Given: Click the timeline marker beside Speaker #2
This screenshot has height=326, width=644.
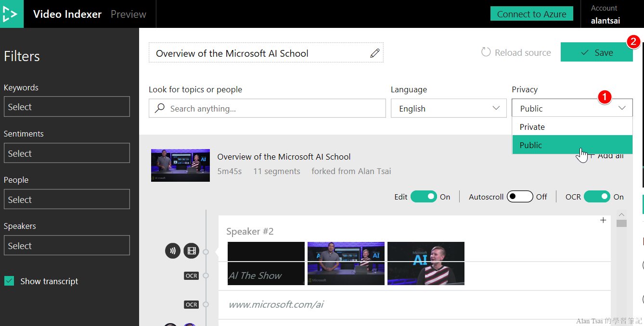Looking at the screenshot, I should coord(206,251).
